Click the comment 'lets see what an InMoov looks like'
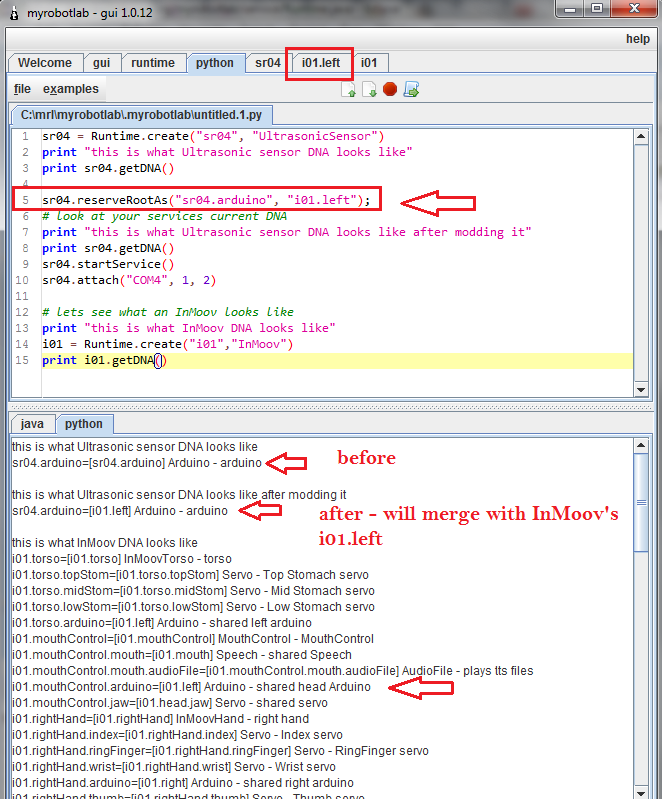Image resolution: width=662 pixels, height=799 pixels. tap(168, 312)
